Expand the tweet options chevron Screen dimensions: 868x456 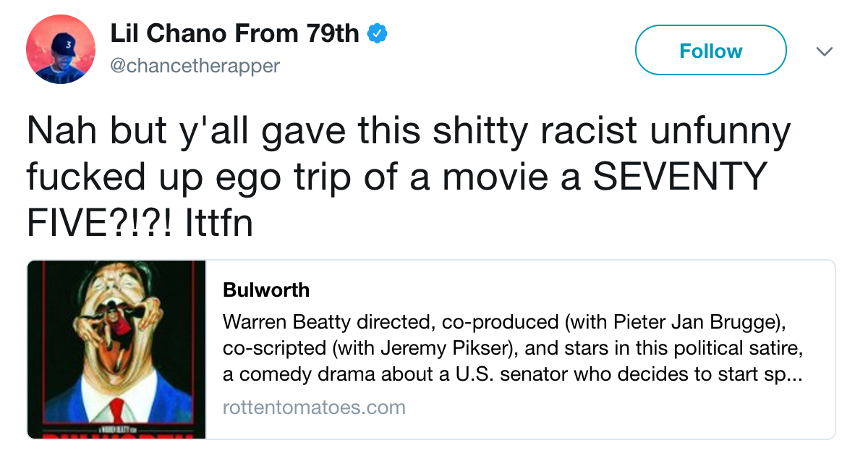tap(824, 51)
